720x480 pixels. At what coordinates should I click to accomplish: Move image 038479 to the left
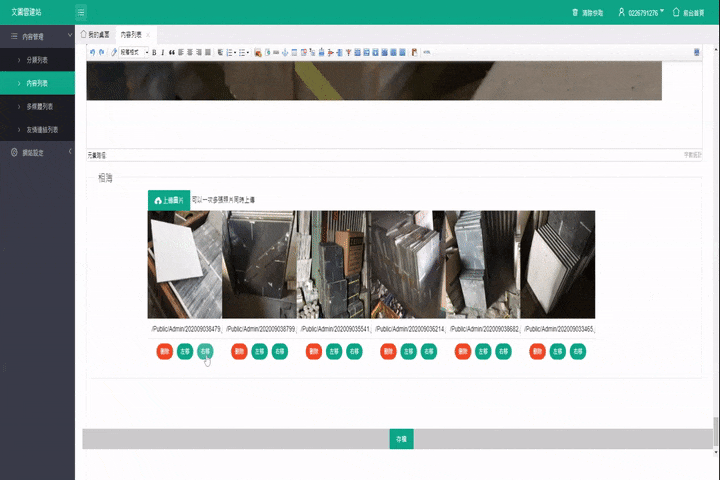pos(185,351)
